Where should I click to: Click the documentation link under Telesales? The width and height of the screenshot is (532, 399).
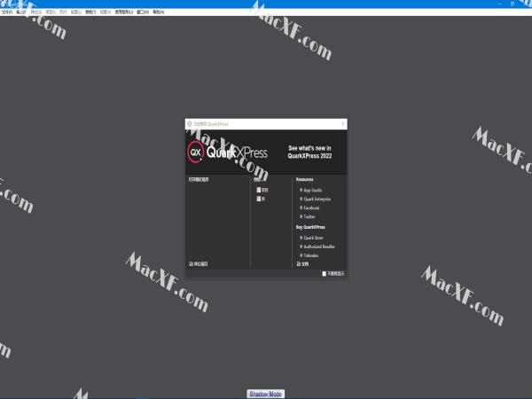tap(302, 264)
